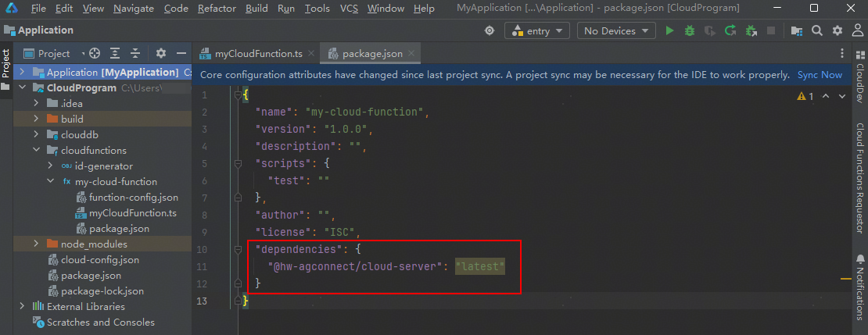Collapse the cloudfunctions folder

pos(37,151)
